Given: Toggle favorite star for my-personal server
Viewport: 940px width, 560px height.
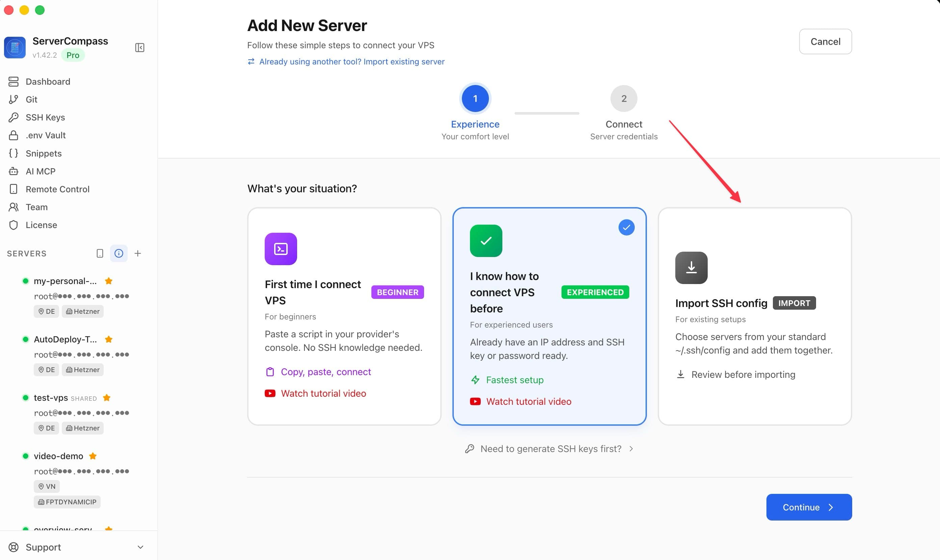Looking at the screenshot, I should 109,281.
